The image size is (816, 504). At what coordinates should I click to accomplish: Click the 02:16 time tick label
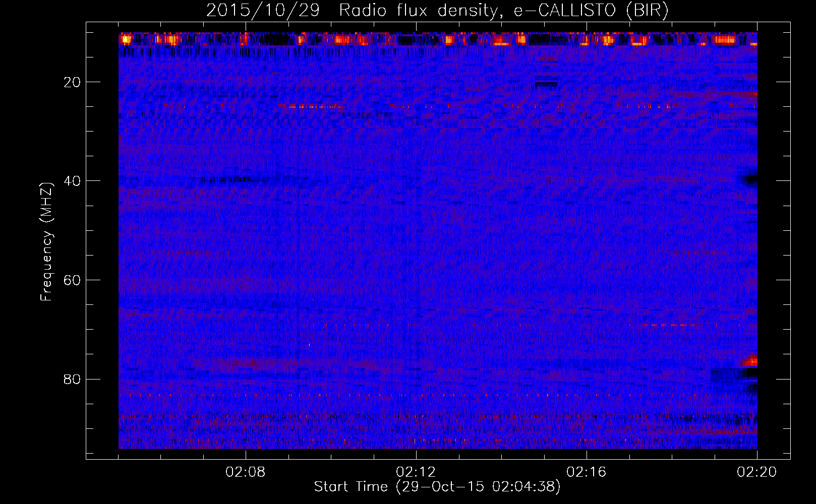pos(587,472)
